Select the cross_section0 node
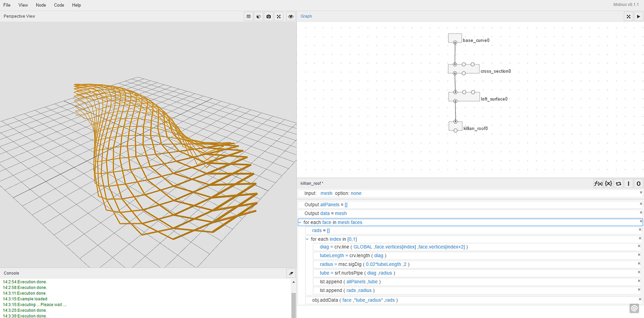644x318 pixels. pyautogui.click(x=464, y=68)
